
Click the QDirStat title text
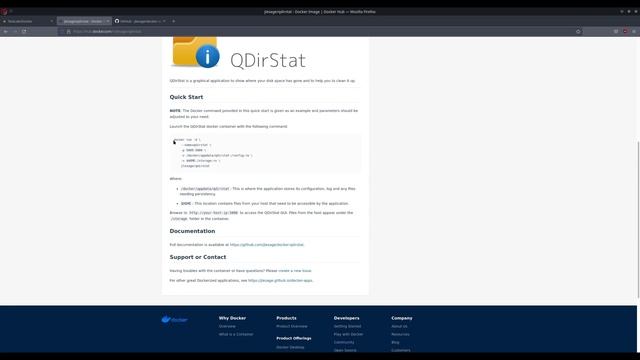[268, 60]
